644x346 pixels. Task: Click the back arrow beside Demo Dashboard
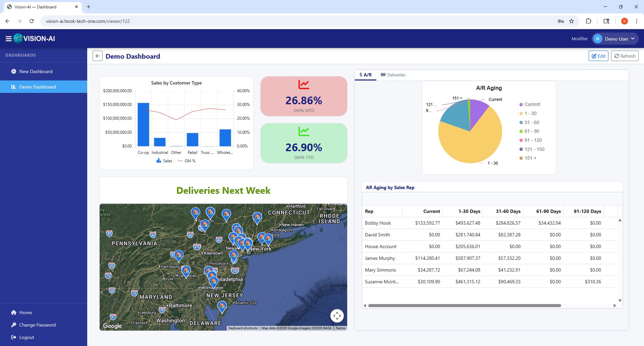coord(97,56)
